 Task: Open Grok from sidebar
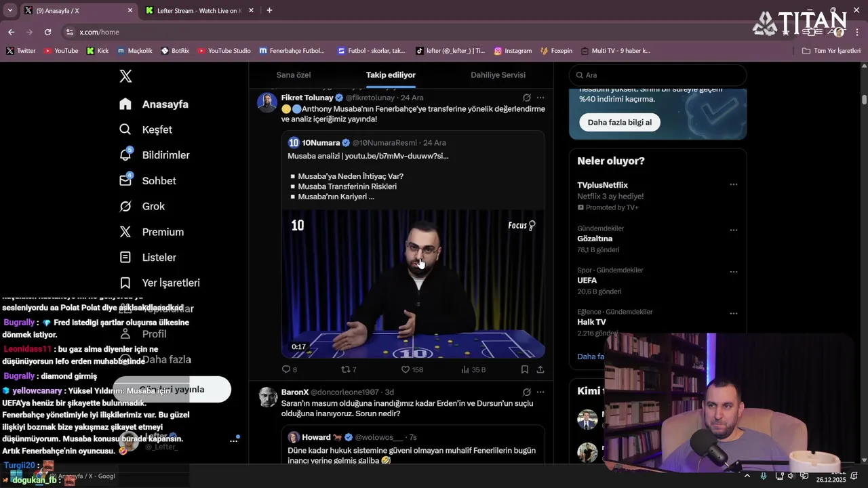[142, 206]
